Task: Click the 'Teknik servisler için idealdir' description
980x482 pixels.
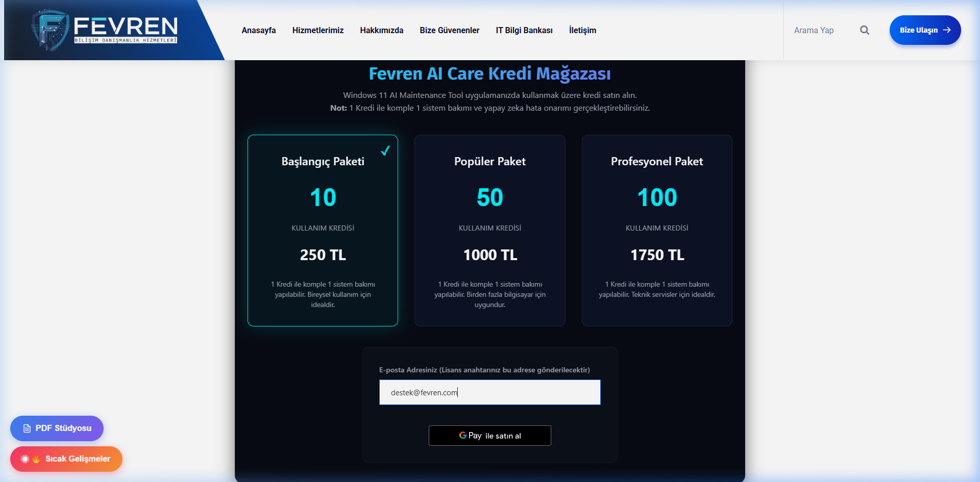Action: (x=657, y=289)
